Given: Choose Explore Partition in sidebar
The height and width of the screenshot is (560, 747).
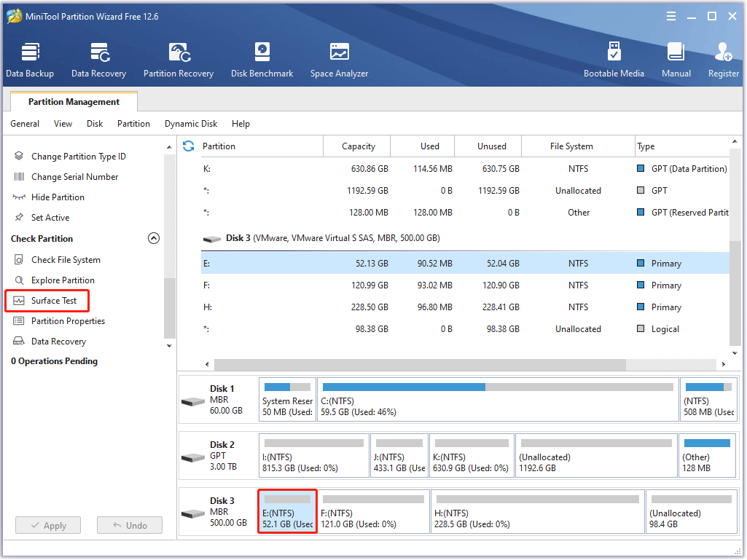Looking at the screenshot, I should (x=63, y=280).
